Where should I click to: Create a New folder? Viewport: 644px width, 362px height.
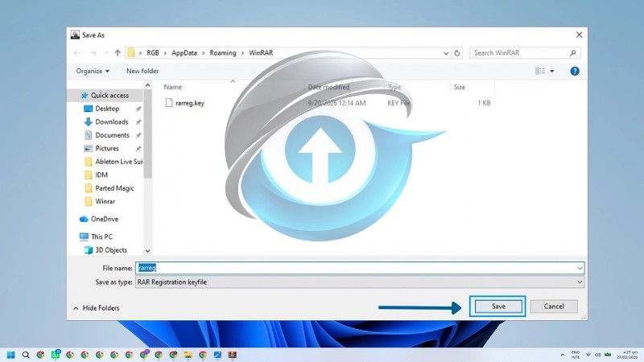point(142,71)
